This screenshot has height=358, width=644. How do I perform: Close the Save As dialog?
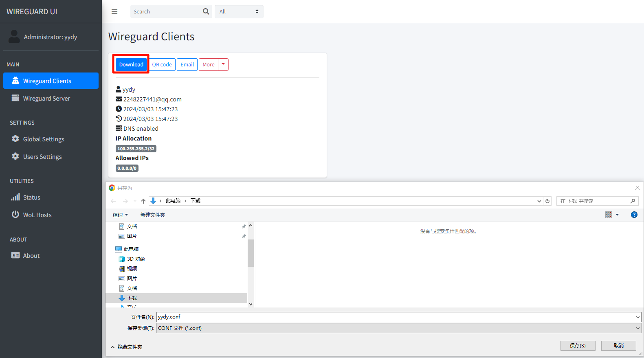[637, 188]
